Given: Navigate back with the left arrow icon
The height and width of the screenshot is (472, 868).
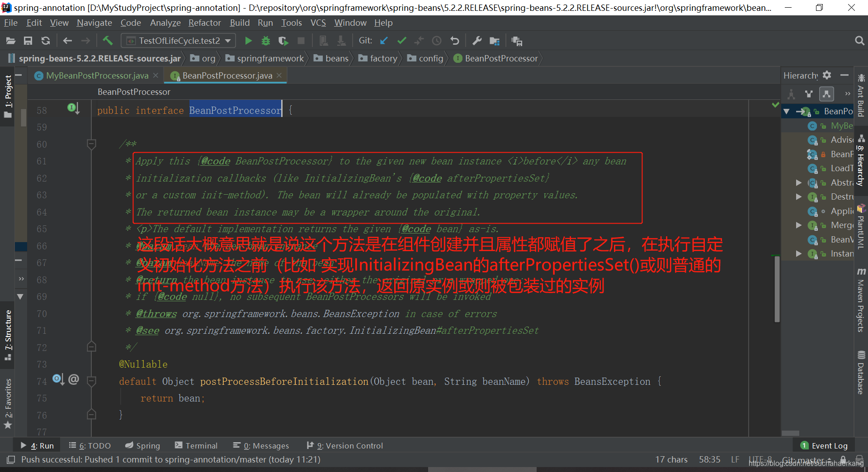Looking at the screenshot, I should (68, 41).
